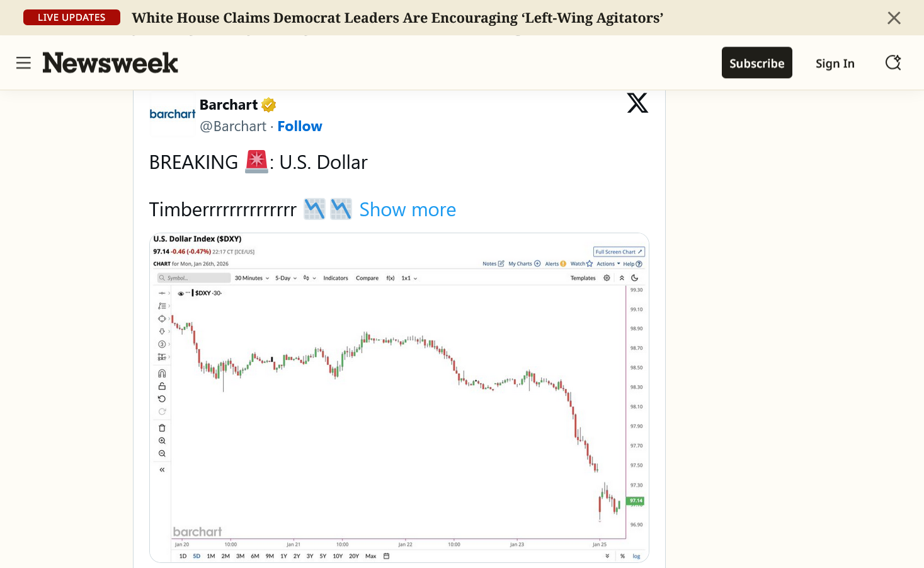
Task: Click the Symbol search field
Action: pos(193,278)
